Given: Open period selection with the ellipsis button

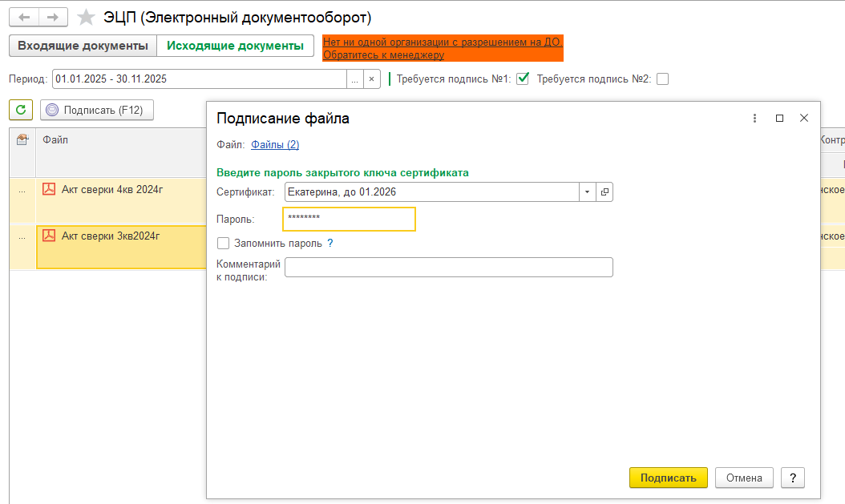Looking at the screenshot, I should [x=354, y=79].
